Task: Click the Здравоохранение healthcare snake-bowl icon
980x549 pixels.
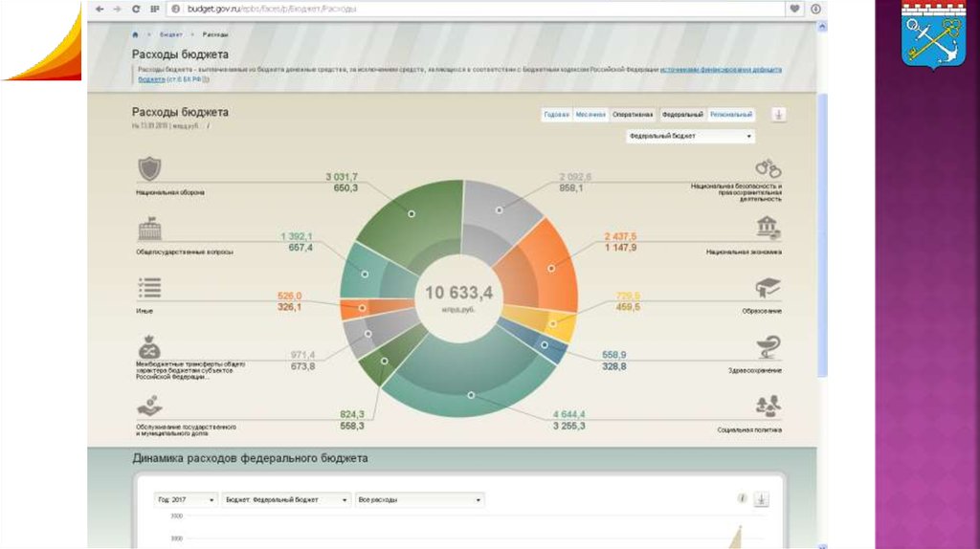Action: click(768, 346)
